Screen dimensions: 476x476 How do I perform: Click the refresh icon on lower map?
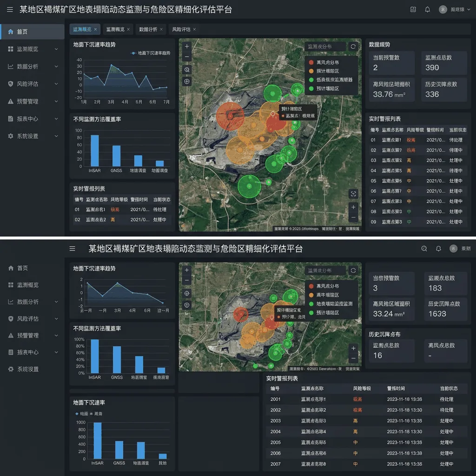click(353, 271)
